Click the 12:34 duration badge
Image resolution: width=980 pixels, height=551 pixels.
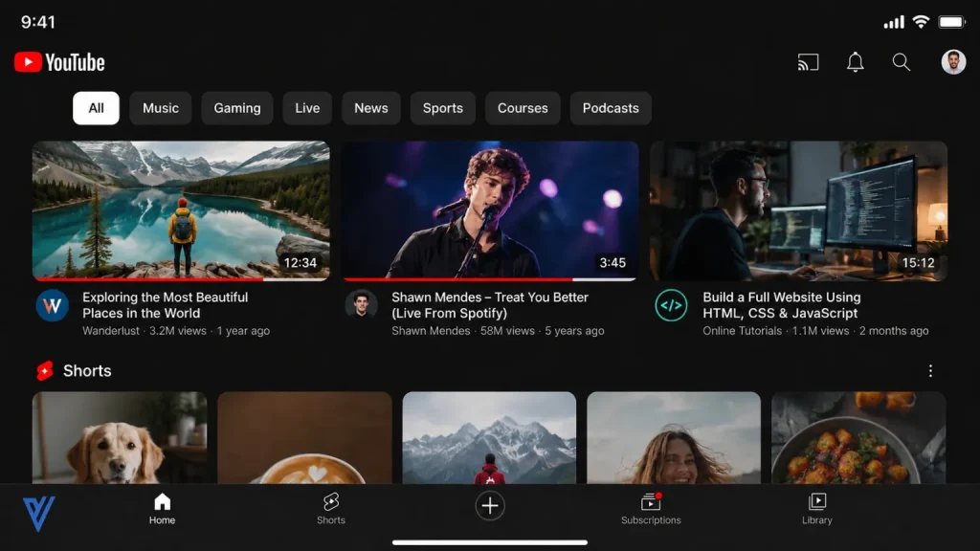point(300,263)
